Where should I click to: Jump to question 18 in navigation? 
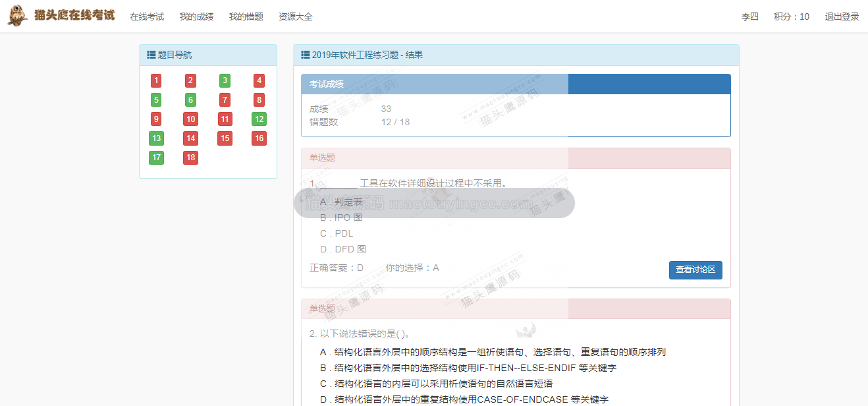190,158
